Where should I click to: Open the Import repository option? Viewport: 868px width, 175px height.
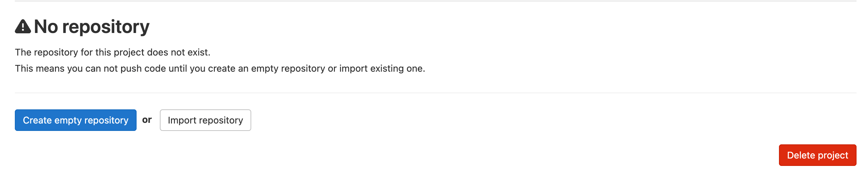pos(205,120)
